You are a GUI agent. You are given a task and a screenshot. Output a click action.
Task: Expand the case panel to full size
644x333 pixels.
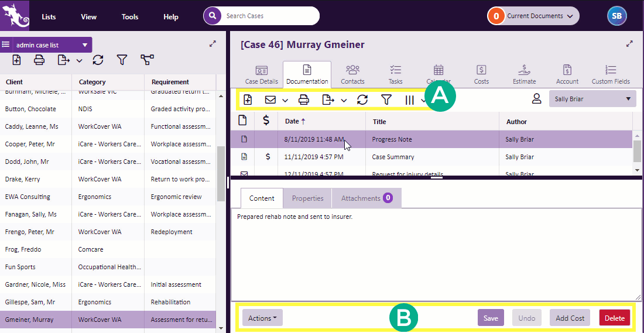click(629, 44)
